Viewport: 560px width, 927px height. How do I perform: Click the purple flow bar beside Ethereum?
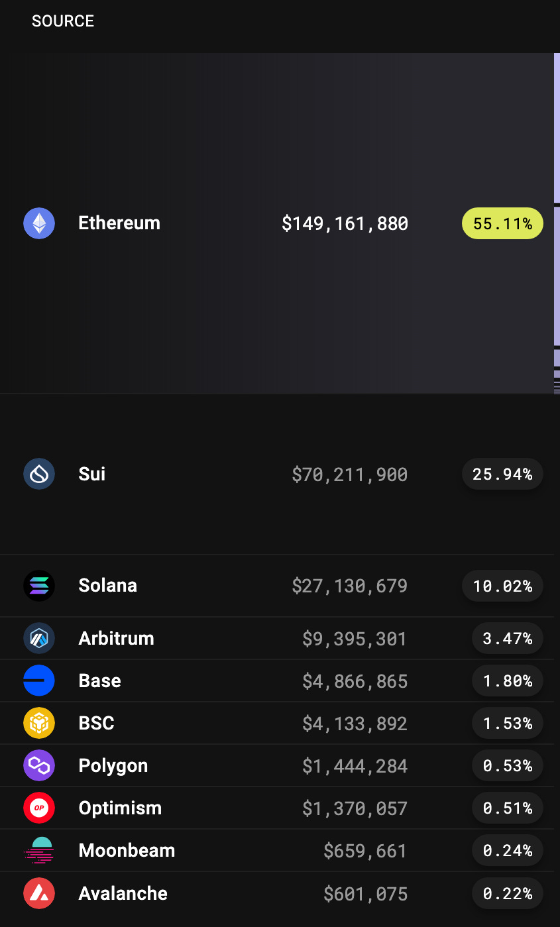(x=557, y=128)
